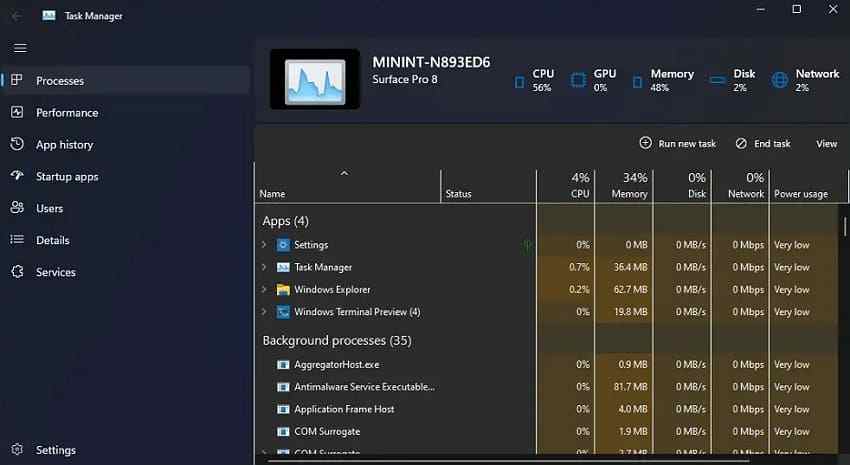Click the performance graph thumbnail

tap(315, 80)
